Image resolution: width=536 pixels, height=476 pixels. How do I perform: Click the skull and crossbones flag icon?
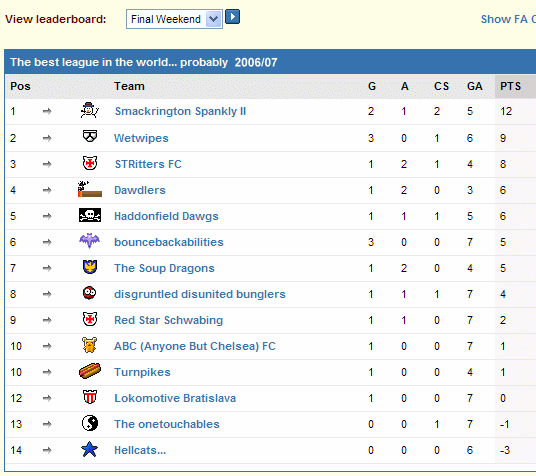[90, 215]
